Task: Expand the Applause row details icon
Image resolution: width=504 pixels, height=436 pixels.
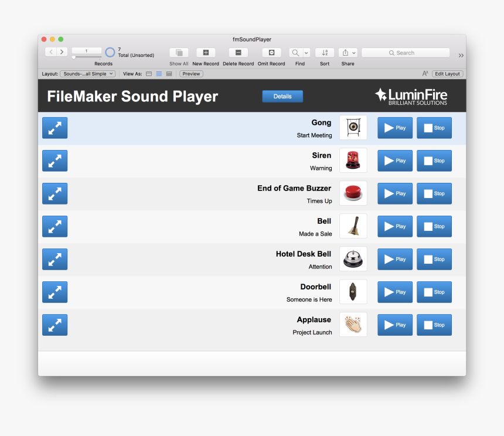Action: pyautogui.click(x=55, y=325)
